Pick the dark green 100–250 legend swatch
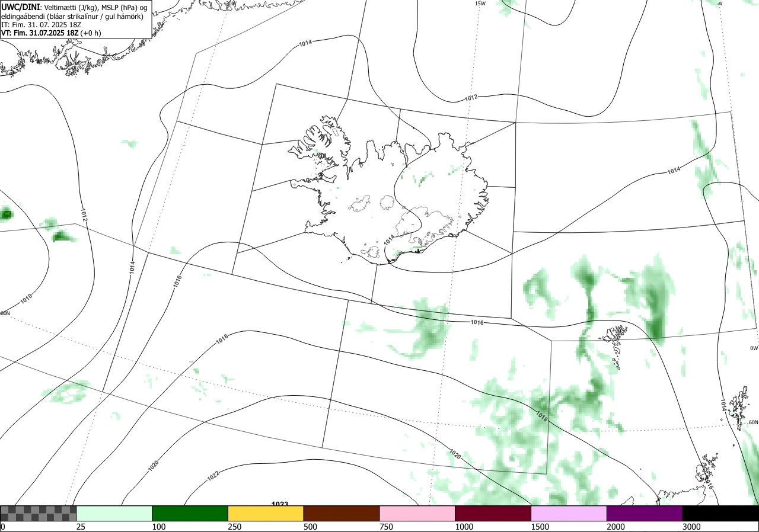The width and height of the screenshot is (759, 532). (190, 513)
